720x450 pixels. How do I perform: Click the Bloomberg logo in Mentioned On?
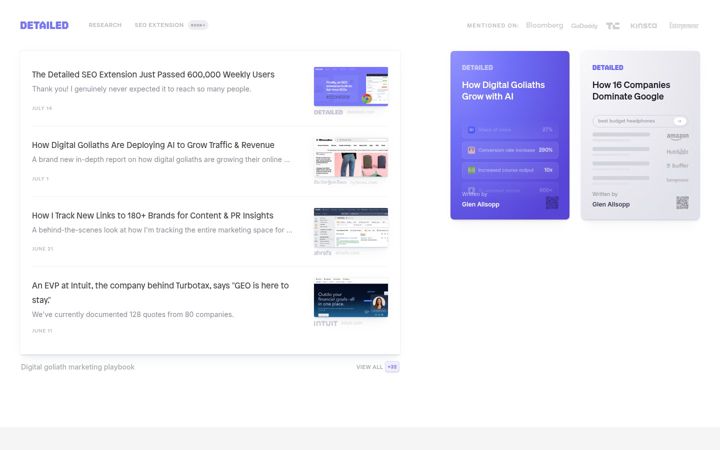tap(545, 25)
